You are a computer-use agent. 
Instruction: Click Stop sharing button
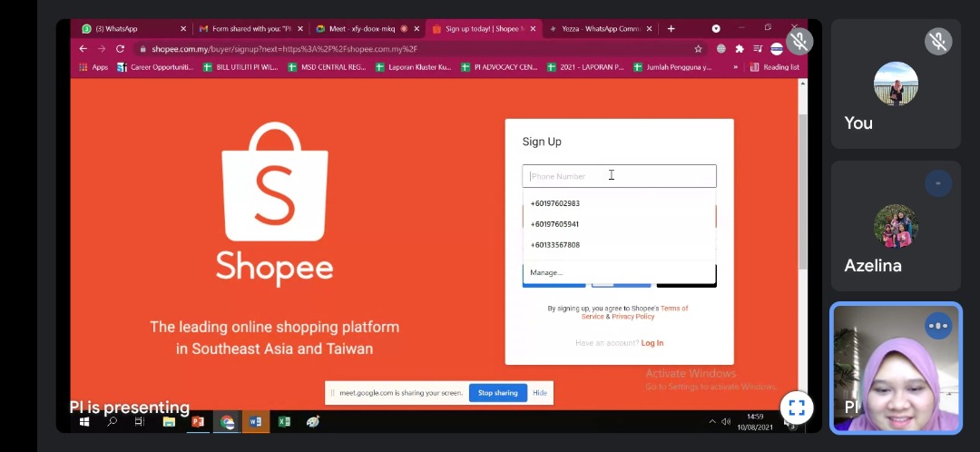point(497,393)
